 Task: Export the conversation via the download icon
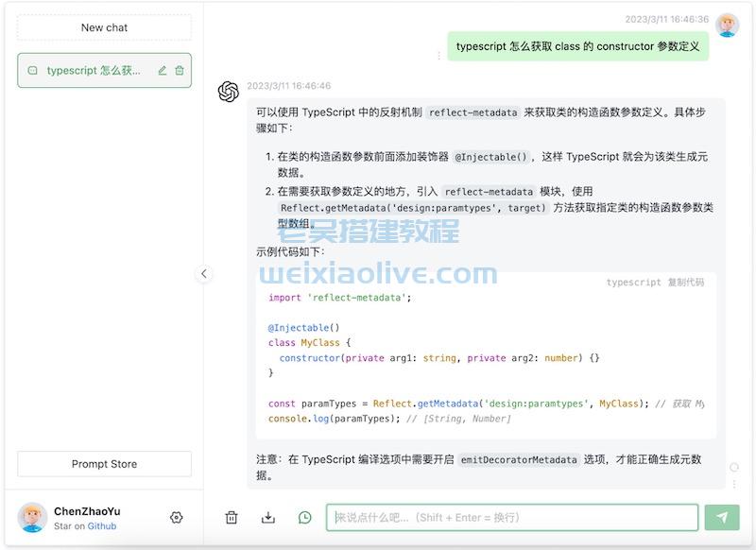267,517
